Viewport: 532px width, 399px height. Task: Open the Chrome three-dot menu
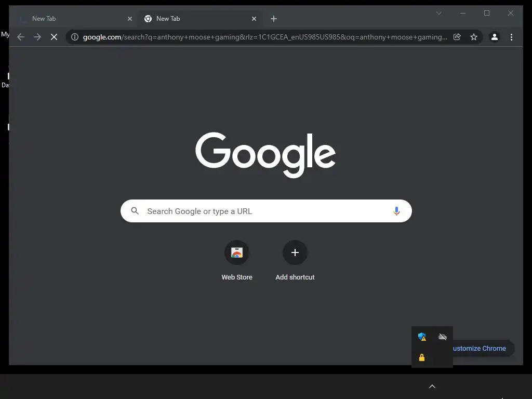click(x=511, y=37)
